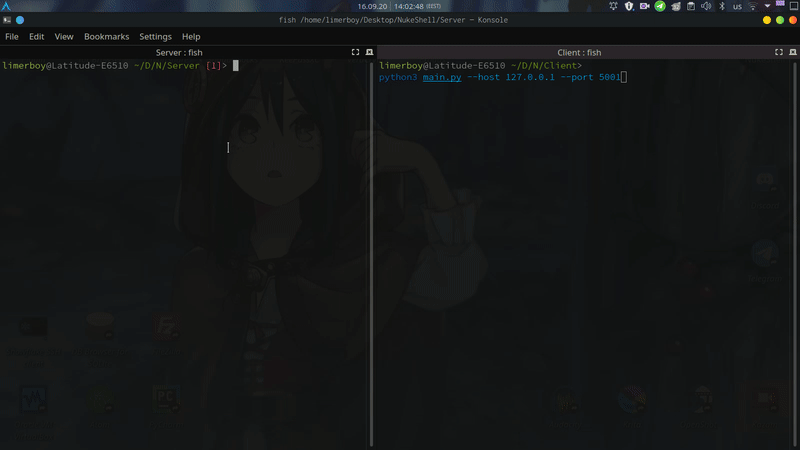Click the blue circle pin button in title bar

pyautogui.click(x=20, y=20)
